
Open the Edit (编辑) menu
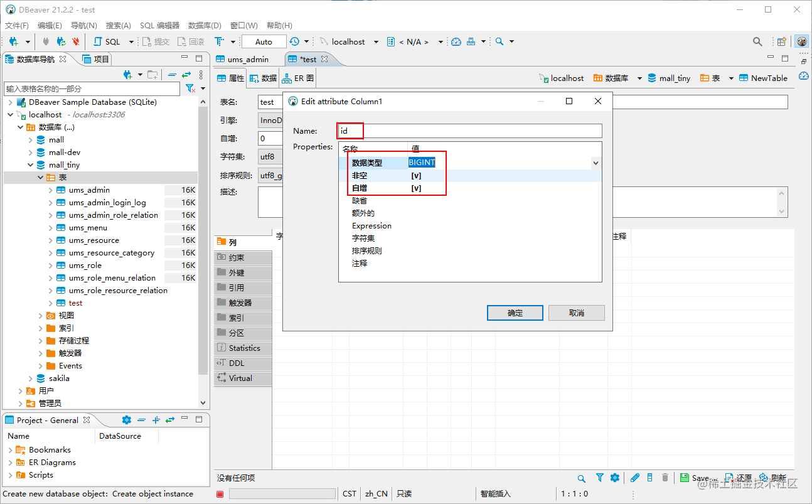coord(50,26)
